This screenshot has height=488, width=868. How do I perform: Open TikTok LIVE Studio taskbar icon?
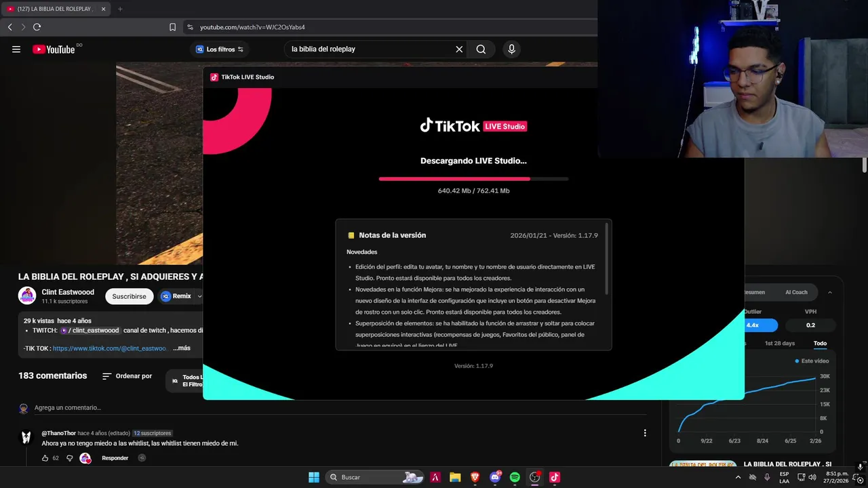[x=554, y=477]
